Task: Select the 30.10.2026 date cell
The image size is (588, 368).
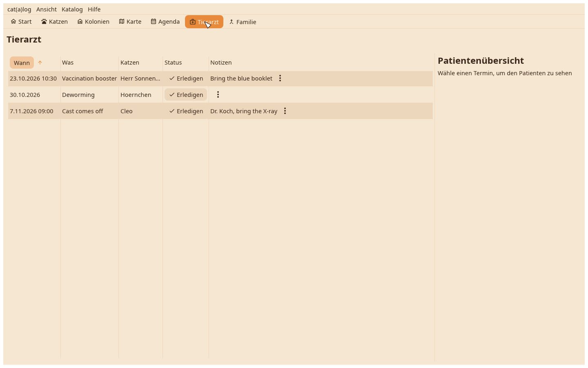Action: (x=25, y=94)
